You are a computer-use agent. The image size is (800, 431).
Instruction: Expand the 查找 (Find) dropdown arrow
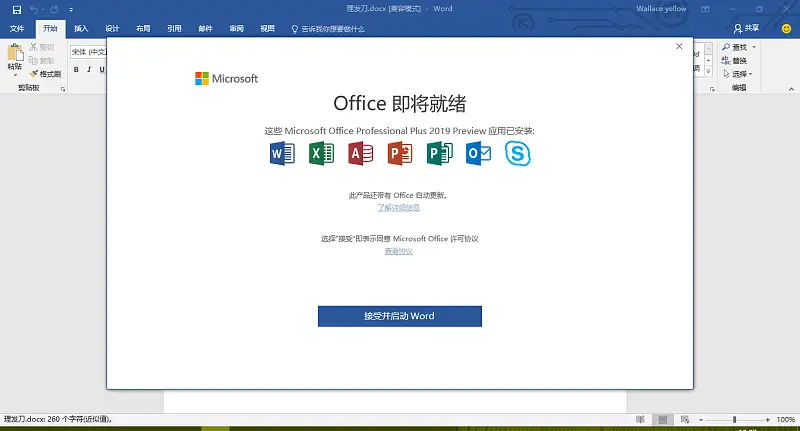(x=754, y=47)
